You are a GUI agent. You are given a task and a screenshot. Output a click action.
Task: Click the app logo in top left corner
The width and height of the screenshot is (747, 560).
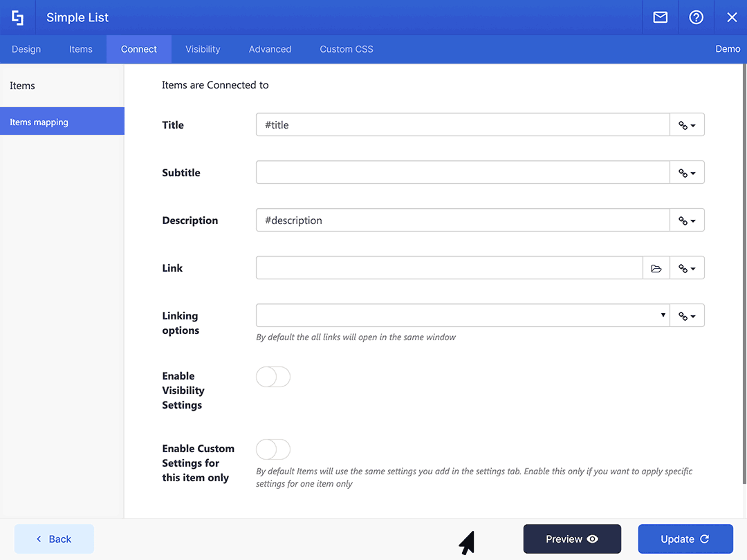click(x=17, y=17)
